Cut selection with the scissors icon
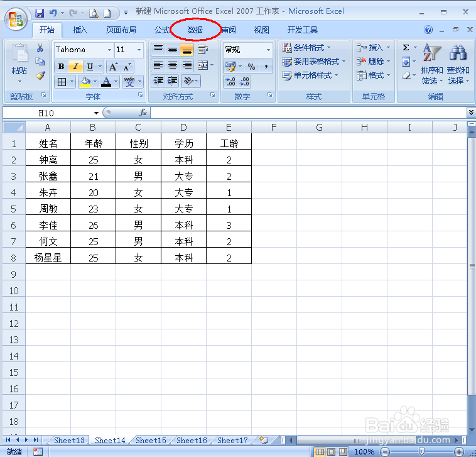The width and height of the screenshot is (476, 457). coord(40,48)
